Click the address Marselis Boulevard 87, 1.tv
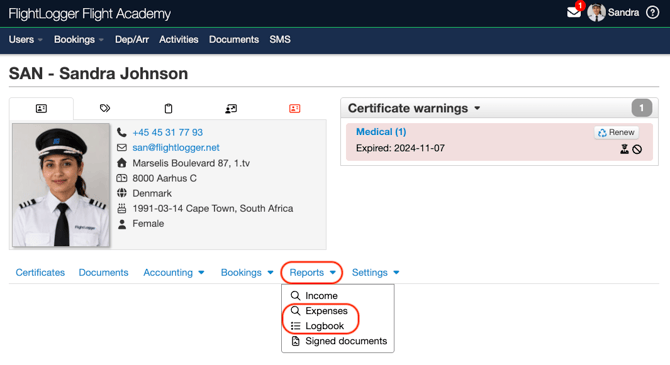The width and height of the screenshot is (670, 365). [191, 163]
